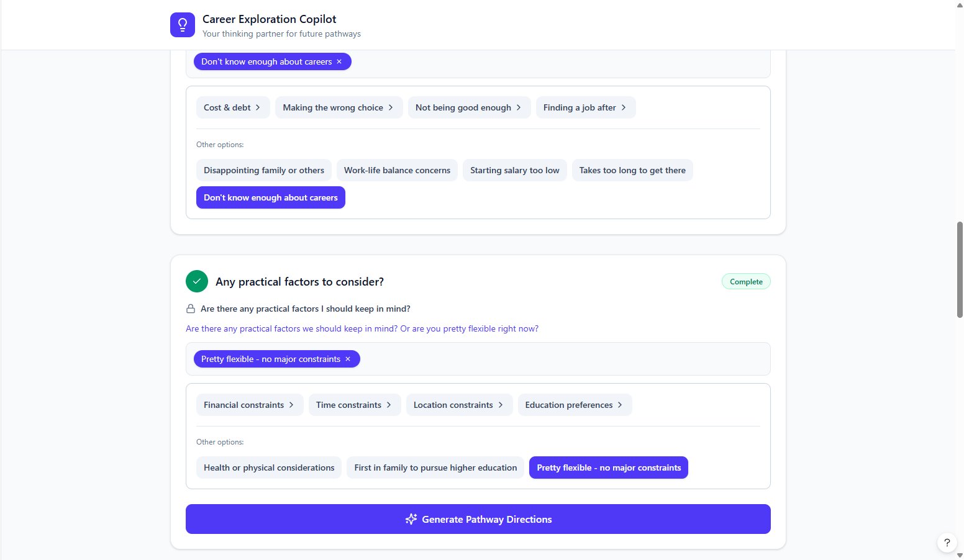Expand Not being good enough options

tap(470, 107)
